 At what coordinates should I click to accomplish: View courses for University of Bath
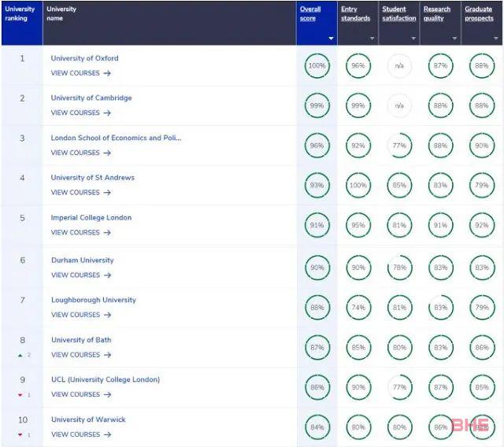pos(81,354)
